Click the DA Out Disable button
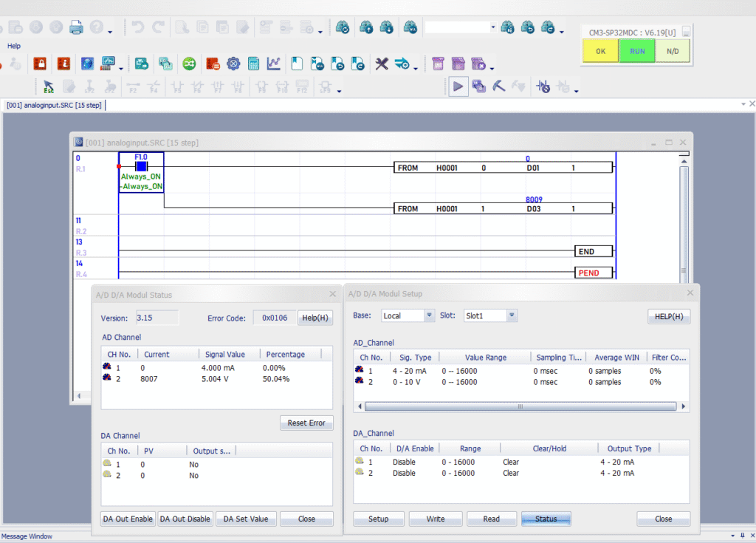Screen dimensions: 756x543 coord(185,519)
